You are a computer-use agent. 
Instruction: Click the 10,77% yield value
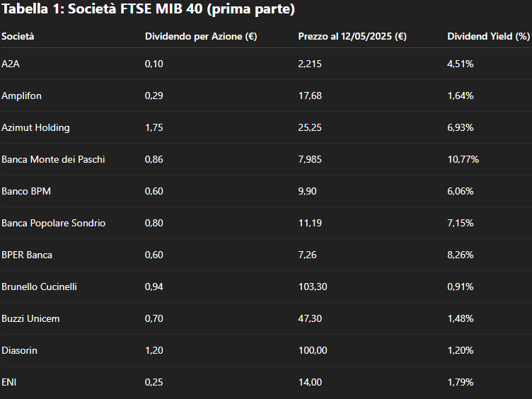(x=463, y=159)
